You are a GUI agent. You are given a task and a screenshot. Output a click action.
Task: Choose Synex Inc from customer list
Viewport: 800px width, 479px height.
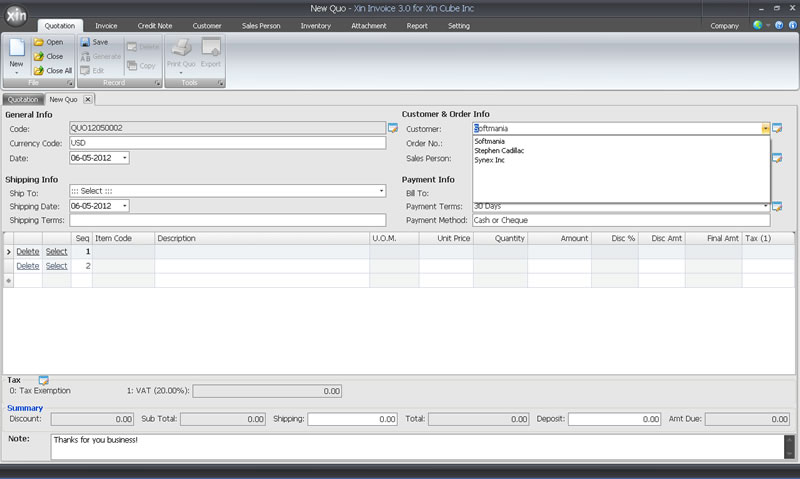489,160
